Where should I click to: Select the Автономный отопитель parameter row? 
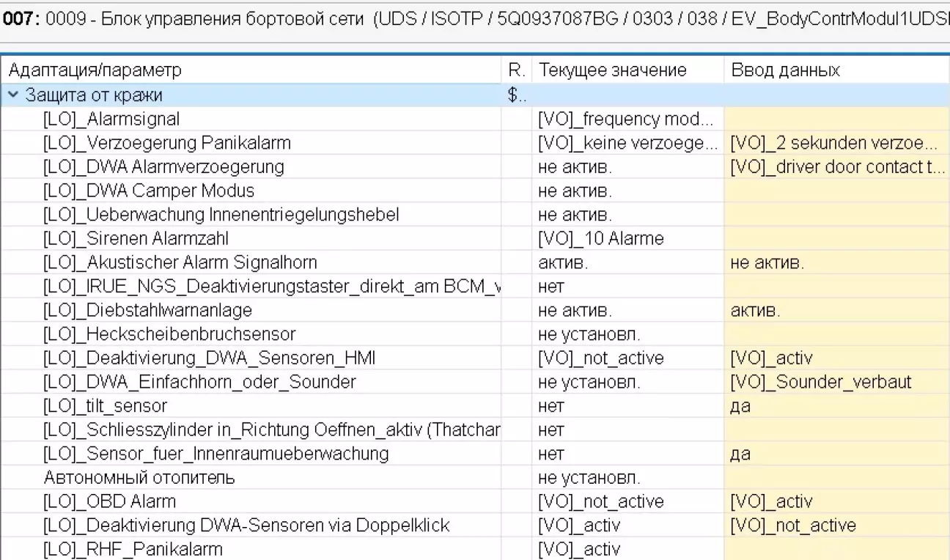click(x=139, y=478)
